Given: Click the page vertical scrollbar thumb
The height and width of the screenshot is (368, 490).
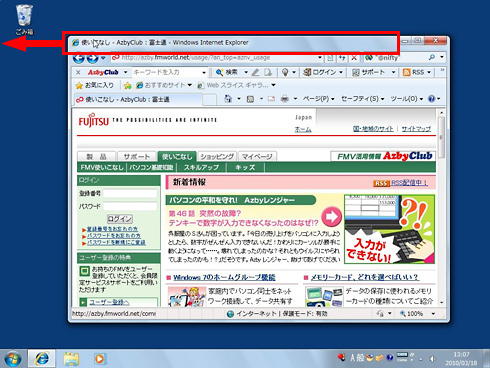Looking at the screenshot, I should 441,137.
